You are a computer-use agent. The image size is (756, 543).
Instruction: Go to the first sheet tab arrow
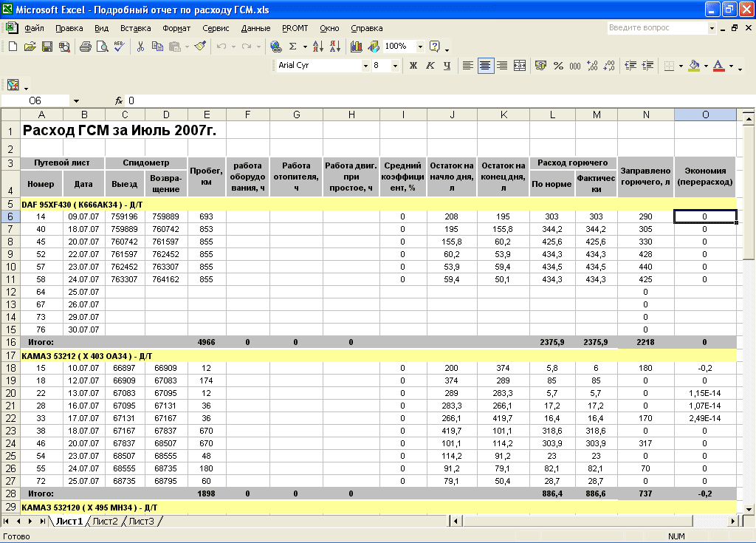(6, 522)
